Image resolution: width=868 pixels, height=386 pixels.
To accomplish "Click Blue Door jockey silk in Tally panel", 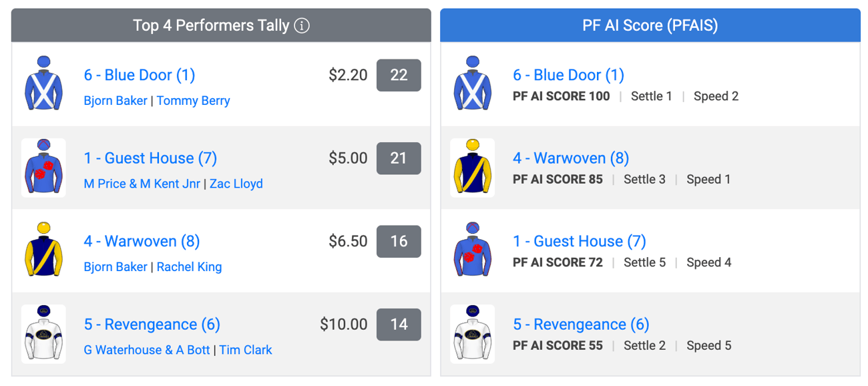I will coord(43,83).
